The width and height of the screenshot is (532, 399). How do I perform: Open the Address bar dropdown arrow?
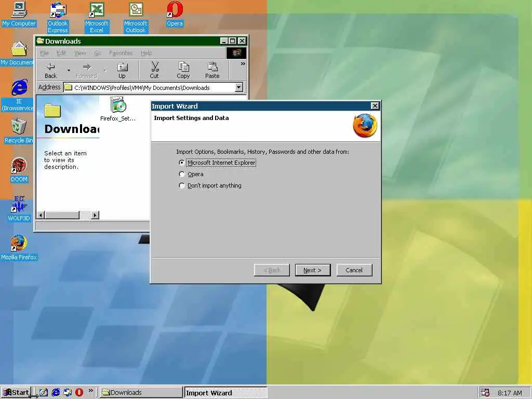pos(239,87)
